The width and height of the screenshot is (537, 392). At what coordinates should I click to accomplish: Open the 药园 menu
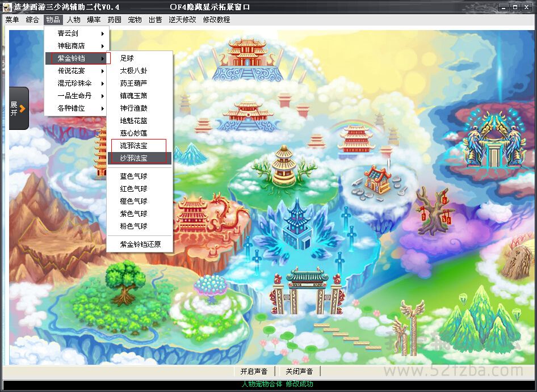click(115, 20)
